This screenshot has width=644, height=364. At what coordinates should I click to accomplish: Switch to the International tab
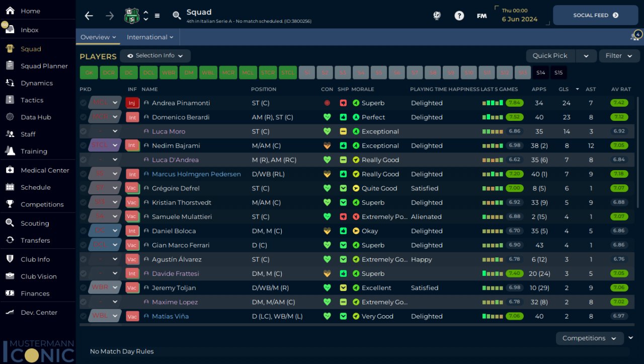[149, 37]
